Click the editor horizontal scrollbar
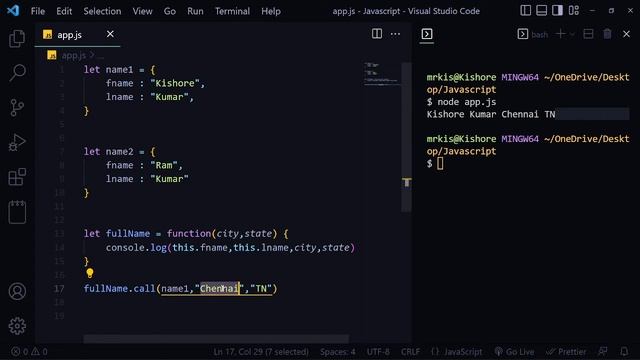This screenshot has width=640, height=360. (216, 338)
